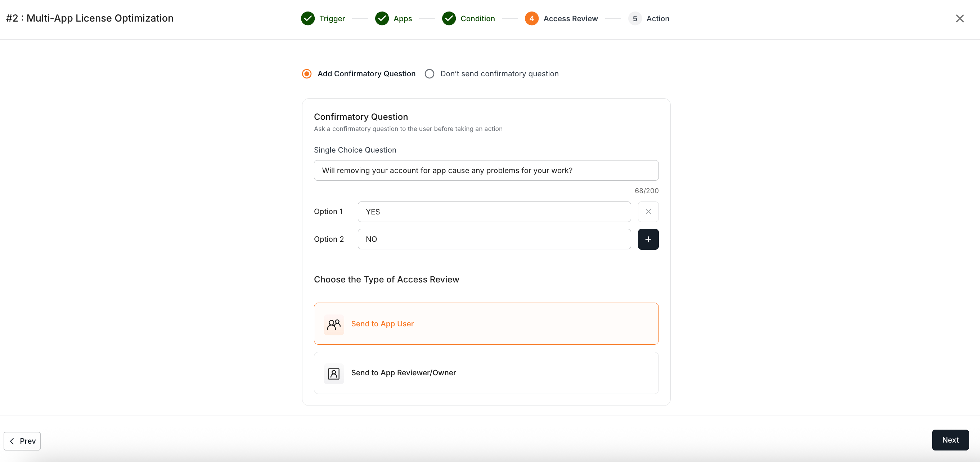Viewport: 980px width, 462px height.
Task: Add another option with plus icon
Action: [648, 239]
